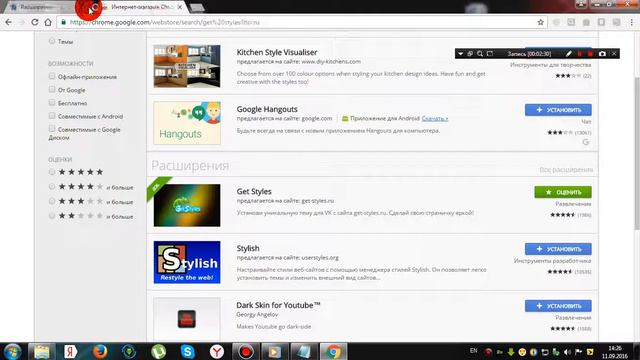Screen dimensions: 640x360
Task: Open recorder dropdown arrow menu
Action: click(460, 54)
